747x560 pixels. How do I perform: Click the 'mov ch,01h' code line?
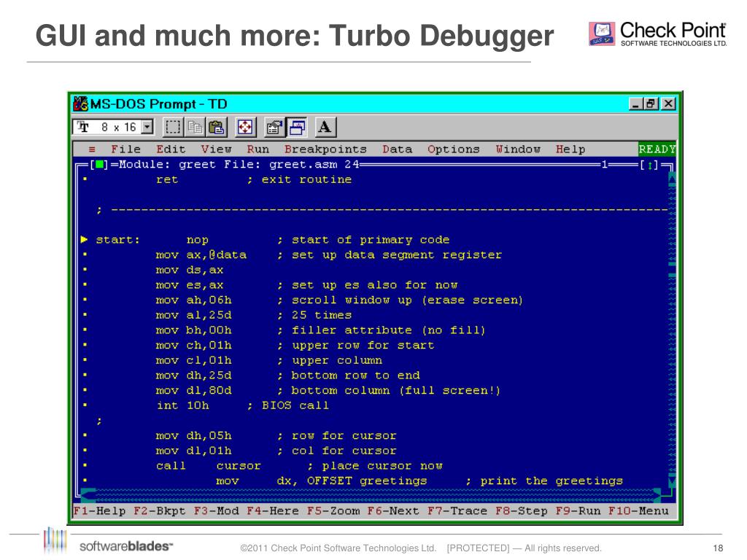click(x=295, y=346)
